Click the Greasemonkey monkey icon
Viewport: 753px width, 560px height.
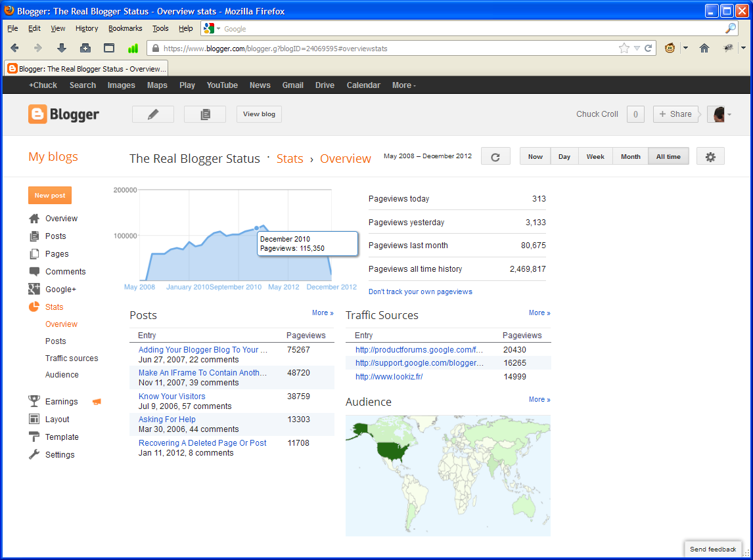pos(670,47)
